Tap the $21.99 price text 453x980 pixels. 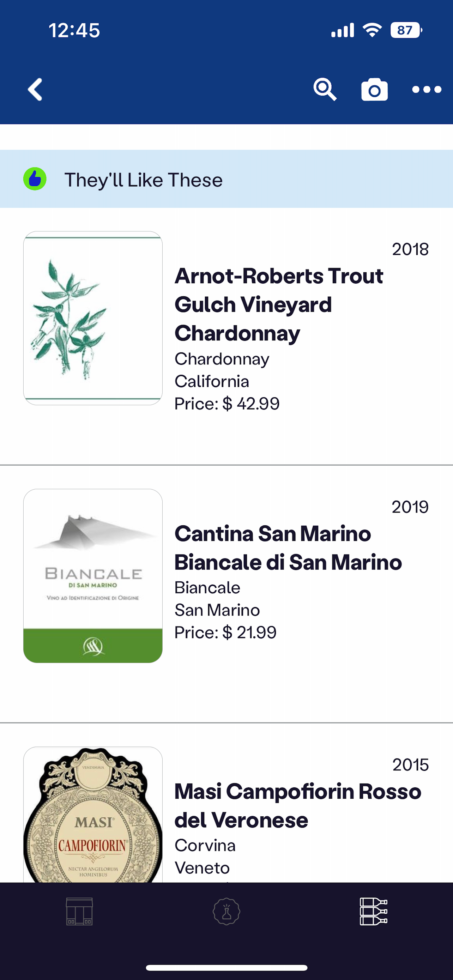225,632
